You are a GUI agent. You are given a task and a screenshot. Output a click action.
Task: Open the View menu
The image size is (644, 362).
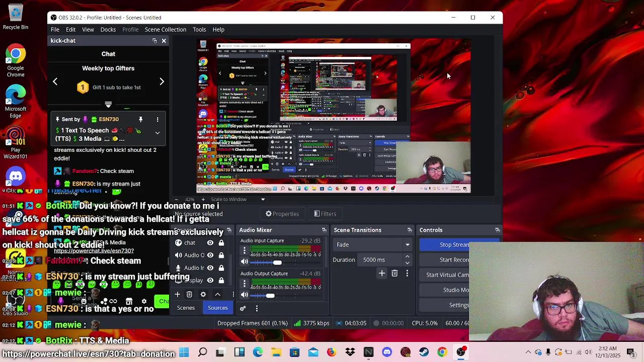coord(88,29)
